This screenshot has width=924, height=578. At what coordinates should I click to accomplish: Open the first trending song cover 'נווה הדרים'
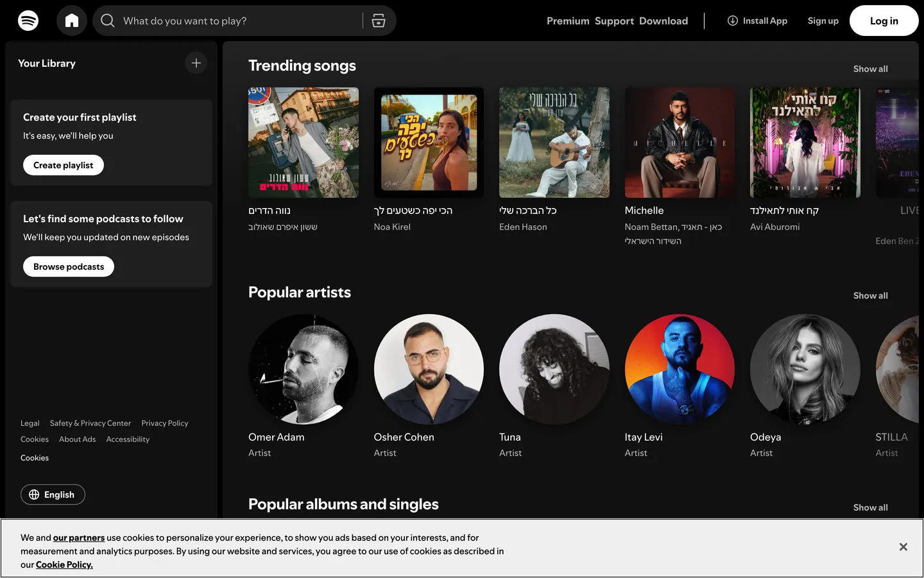click(304, 143)
